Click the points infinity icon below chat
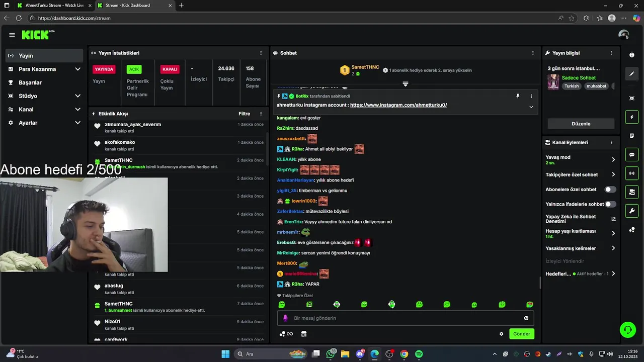 coord(286,334)
